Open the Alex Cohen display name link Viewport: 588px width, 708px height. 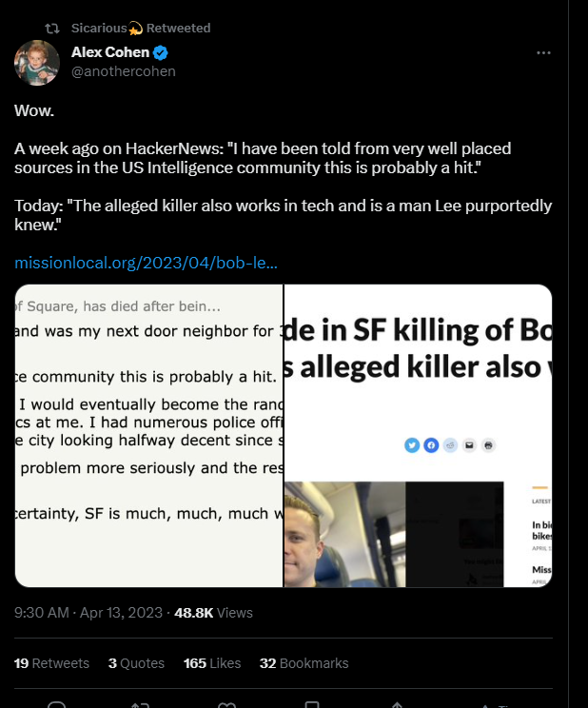coord(110,52)
